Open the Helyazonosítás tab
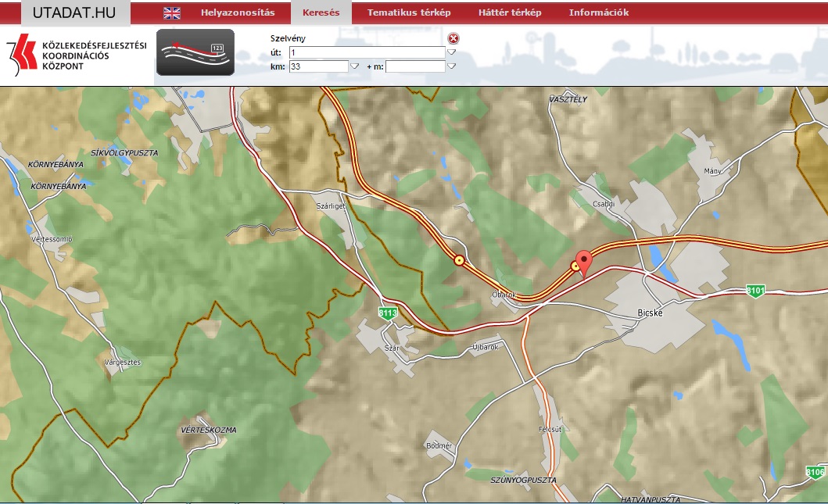 238,13
